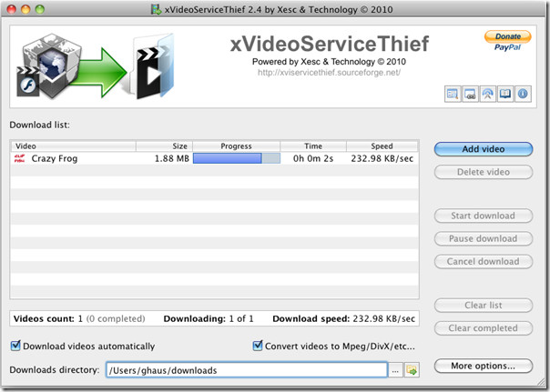The image size is (550, 392).
Task: Open the xviservicethief.sourceforge.net link
Action: (x=329, y=73)
